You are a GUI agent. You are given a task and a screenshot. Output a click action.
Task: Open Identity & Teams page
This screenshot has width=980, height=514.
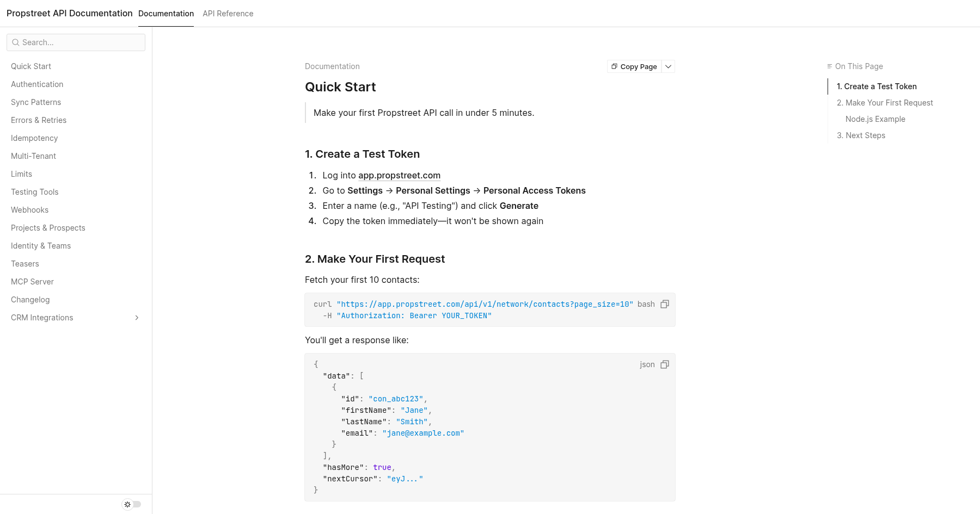click(41, 246)
